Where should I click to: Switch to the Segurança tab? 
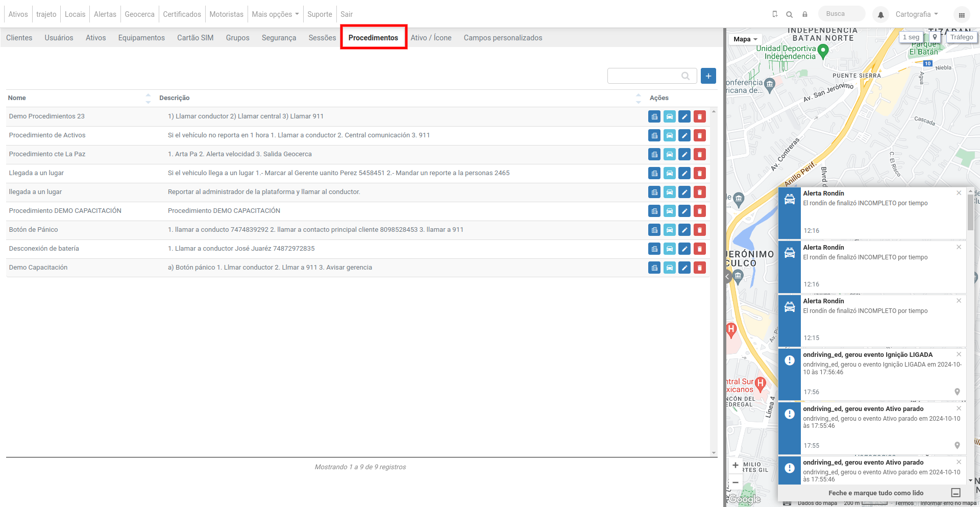279,38
